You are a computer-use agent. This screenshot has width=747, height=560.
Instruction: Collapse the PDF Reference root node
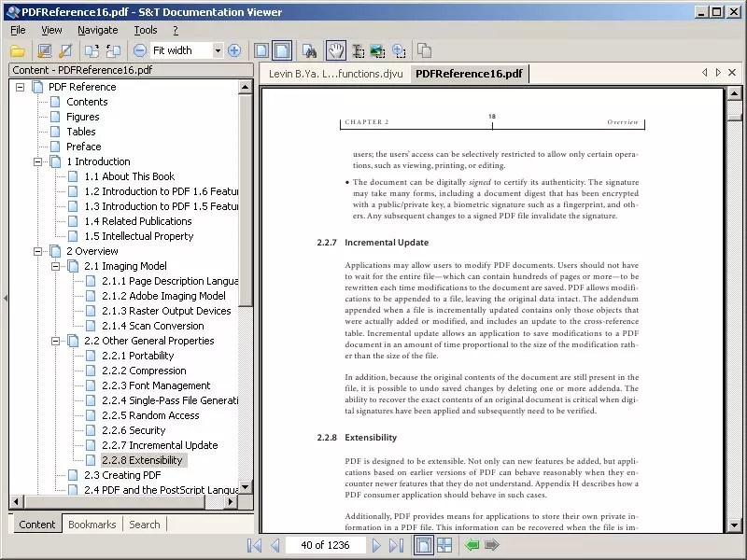(x=20, y=87)
